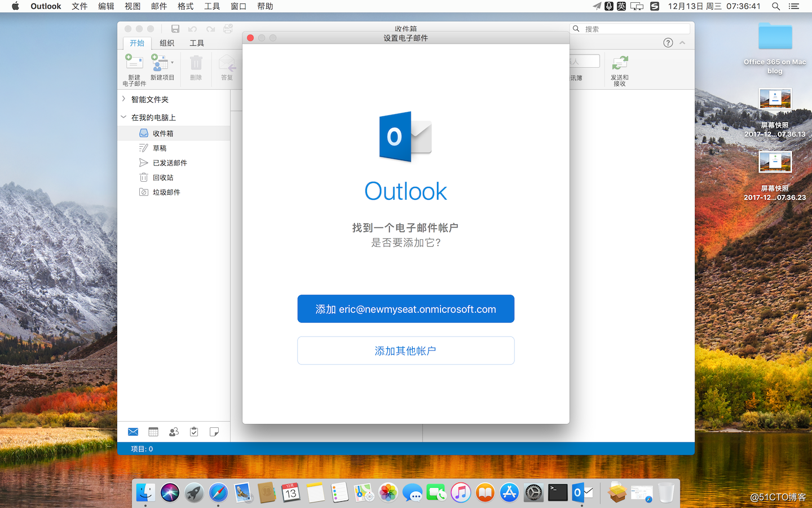
Task: Close the 设置电子邮件 dialog
Action: coord(251,38)
